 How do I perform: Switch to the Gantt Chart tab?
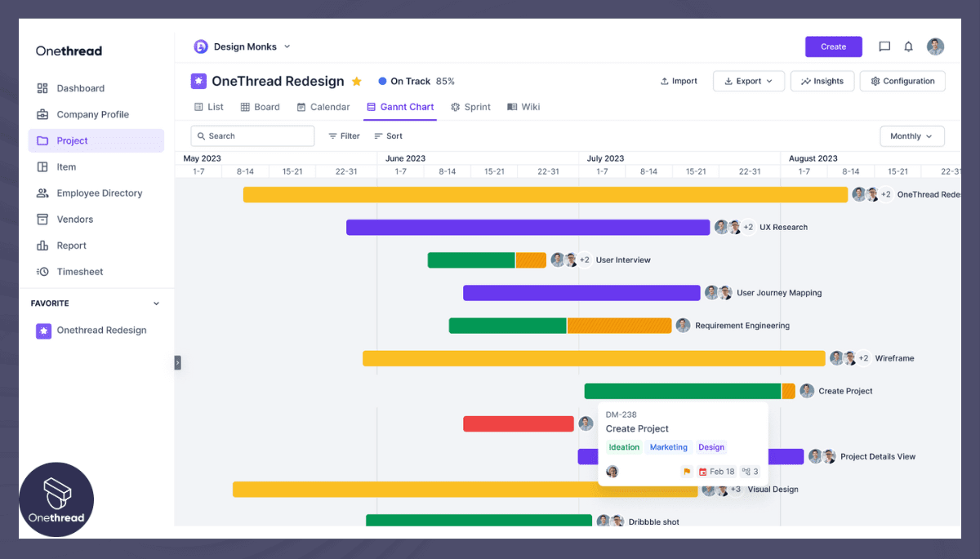[x=400, y=107]
